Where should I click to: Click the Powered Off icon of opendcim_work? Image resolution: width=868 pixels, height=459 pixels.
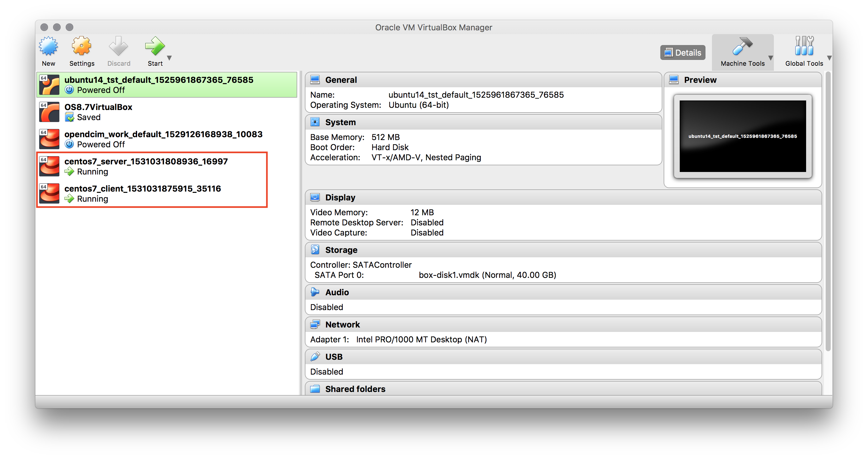69,144
